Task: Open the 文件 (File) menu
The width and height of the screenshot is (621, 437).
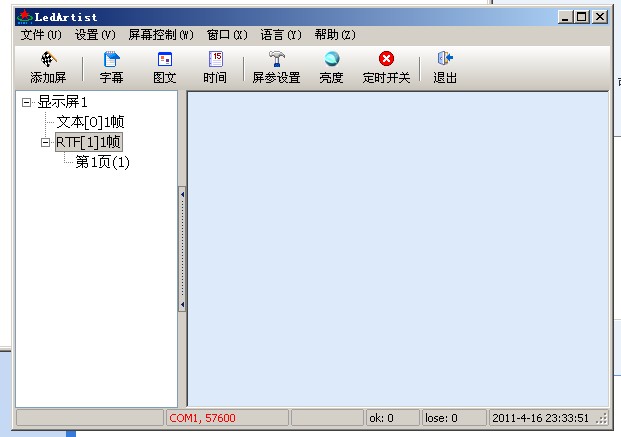Action: point(40,35)
